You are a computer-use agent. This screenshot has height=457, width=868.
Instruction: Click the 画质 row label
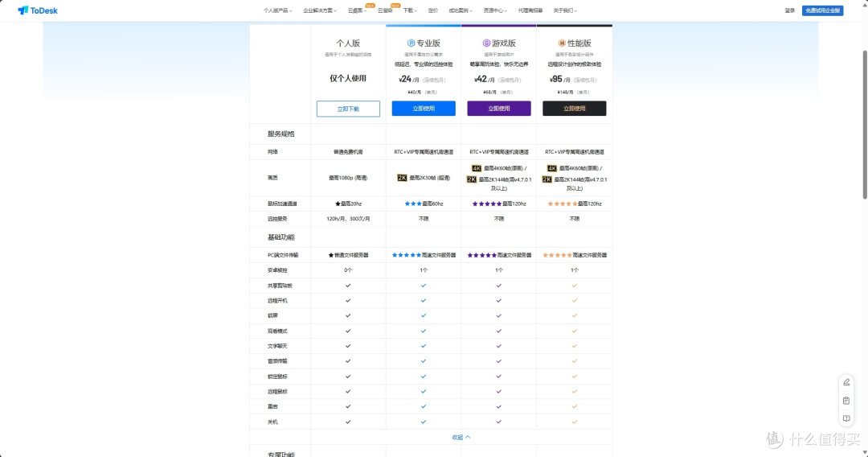point(272,178)
